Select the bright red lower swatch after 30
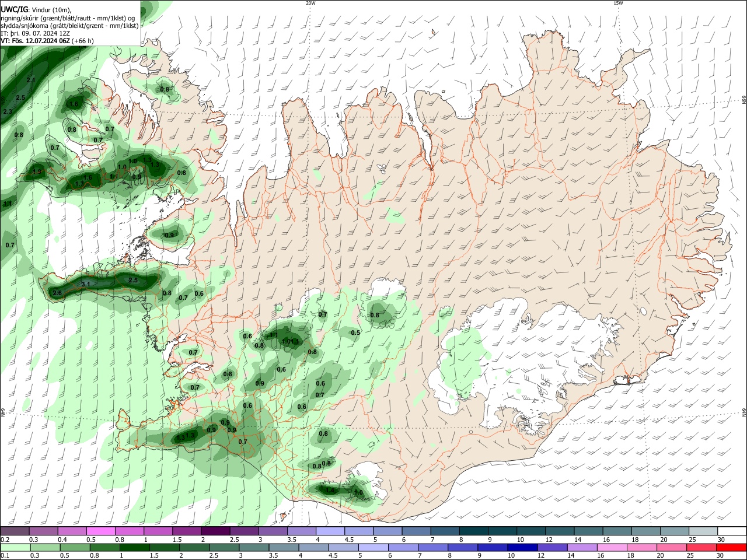The width and height of the screenshot is (747, 560). click(x=731, y=547)
